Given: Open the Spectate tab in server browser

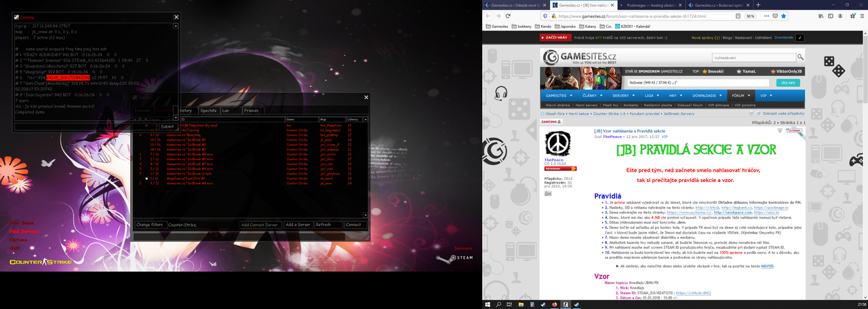Looking at the screenshot, I should tap(208, 110).
